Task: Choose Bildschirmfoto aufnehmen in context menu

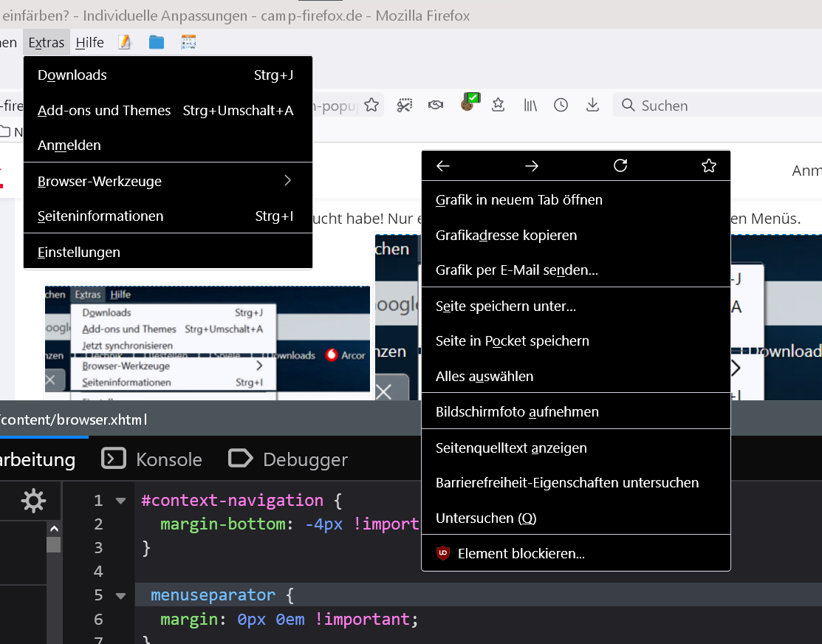Action: (517, 411)
